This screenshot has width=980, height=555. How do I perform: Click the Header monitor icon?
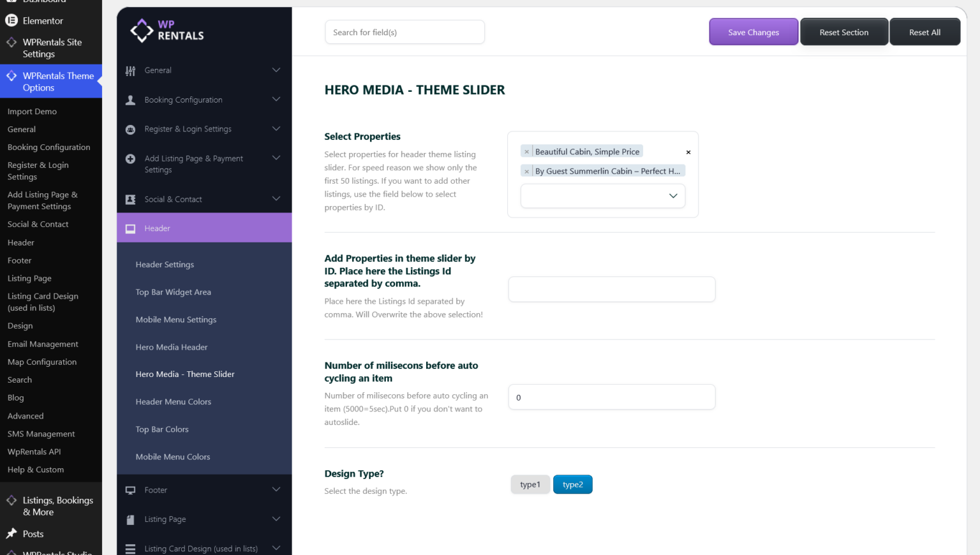pyautogui.click(x=131, y=229)
